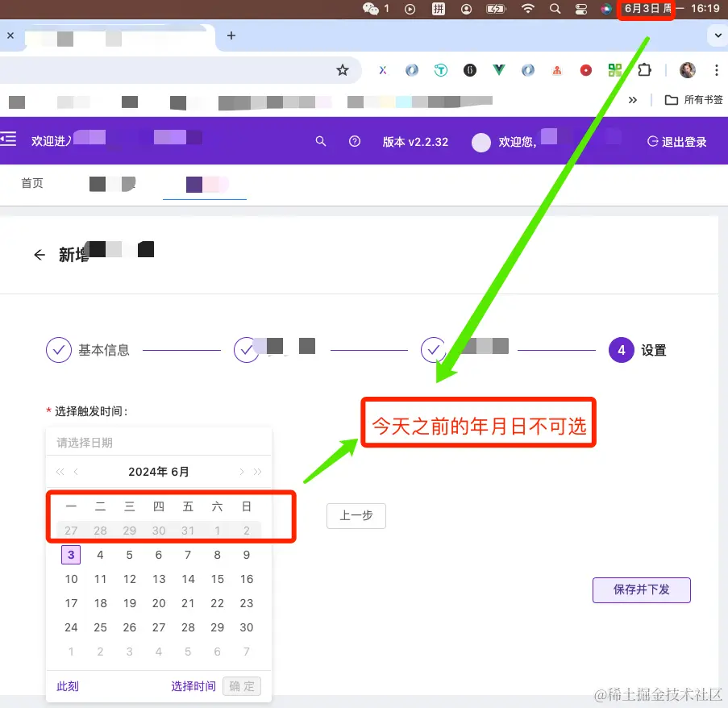
Task: Open the Chrome three-dot menu
Action: point(717,70)
